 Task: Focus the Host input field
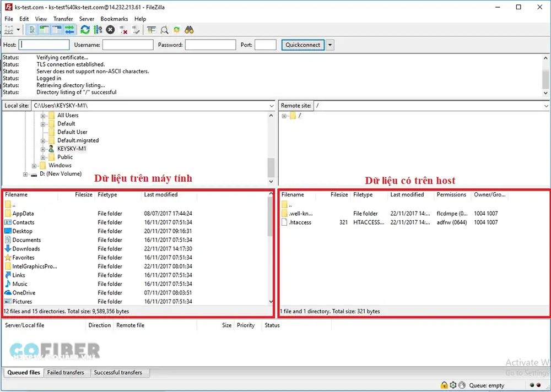44,45
